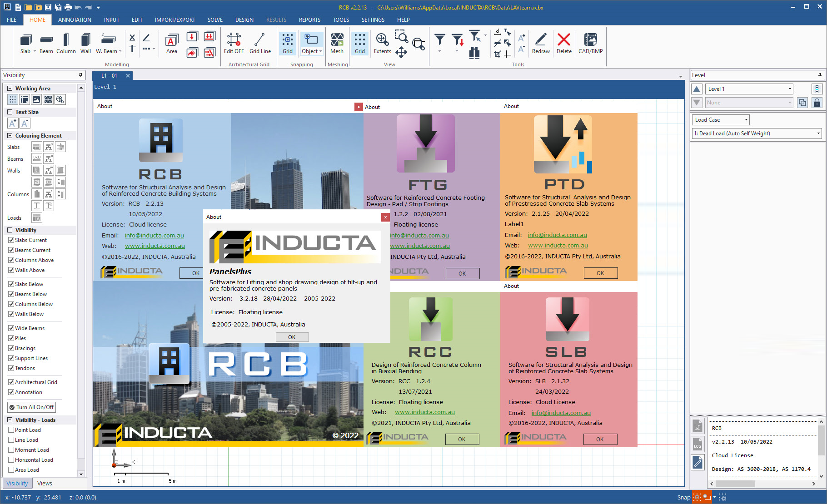This screenshot has width=827, height=504.
Task: Toggle Piles visibility checkbox
Action: pyautogui.click(x=11, y=338)
